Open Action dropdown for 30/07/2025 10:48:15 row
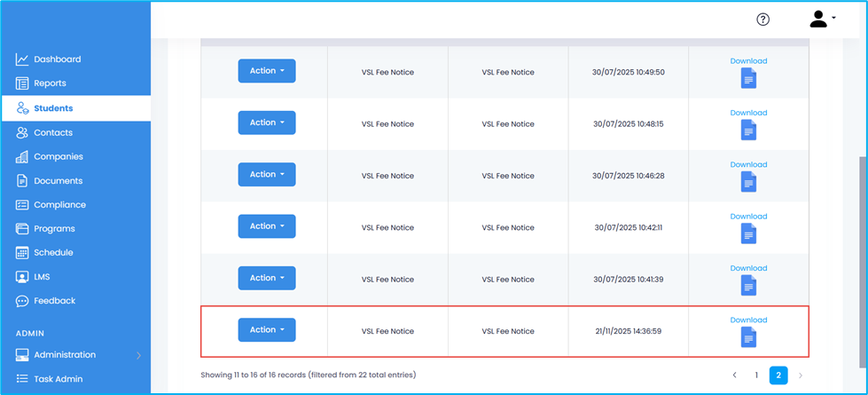Screen dimensions: 868x395 pyautogui.click(x=266, y=123)
